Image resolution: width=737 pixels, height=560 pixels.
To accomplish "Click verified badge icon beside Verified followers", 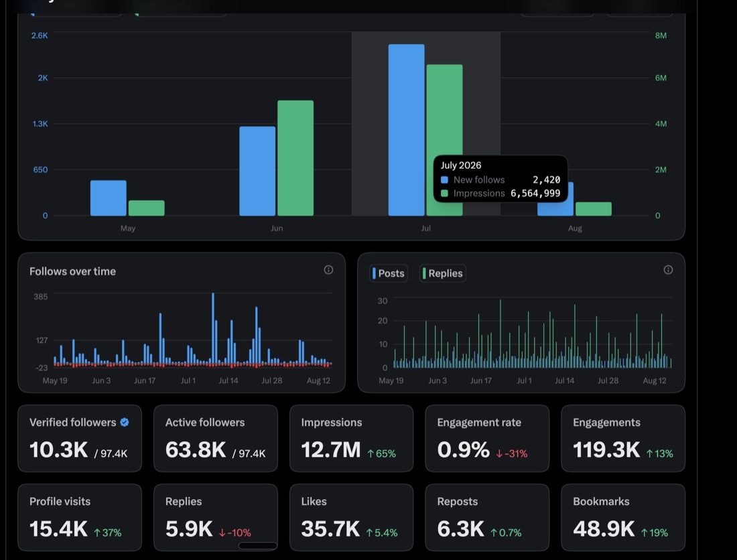I will tap(125, 423).
